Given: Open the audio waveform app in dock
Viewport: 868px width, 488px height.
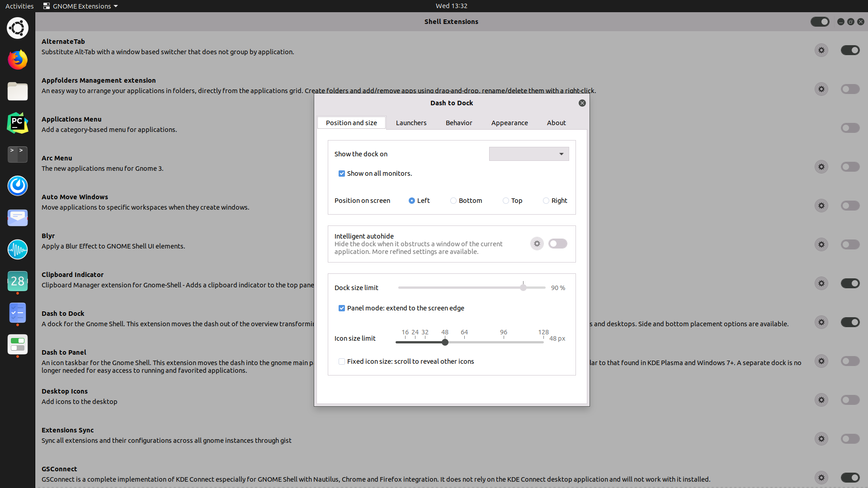Looking at the screenshot, I should [x=18, y=249].
